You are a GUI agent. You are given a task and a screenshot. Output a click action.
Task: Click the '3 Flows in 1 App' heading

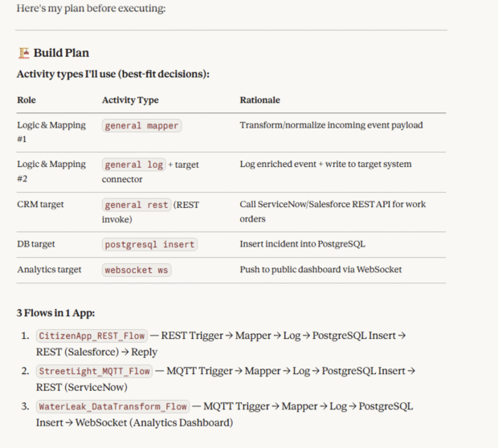(x=57, y=312)
